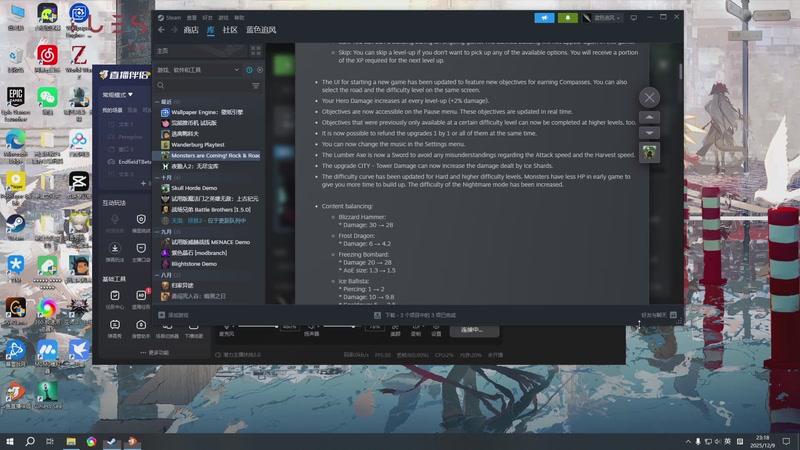Select MENACE Demo entry
Image resolution: width=800 pixels, height=450 pixels.
click(x=209, y=242)
